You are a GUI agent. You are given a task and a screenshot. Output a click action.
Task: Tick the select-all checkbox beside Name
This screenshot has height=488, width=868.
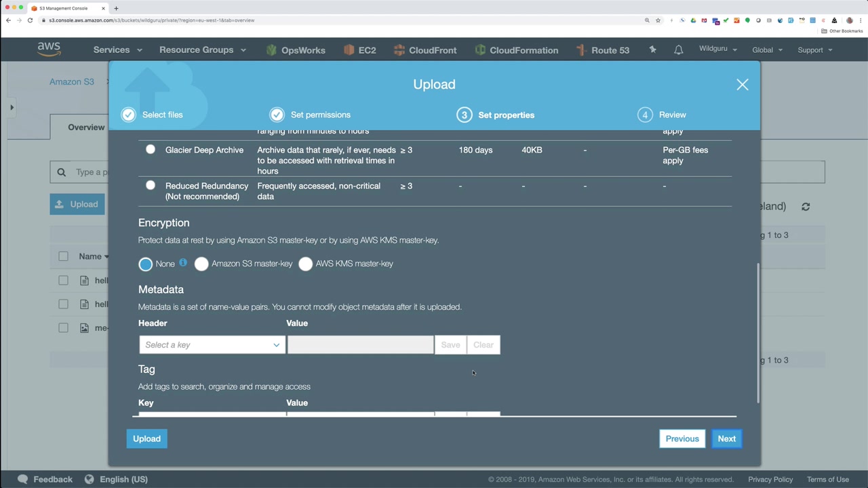point(63,256)
